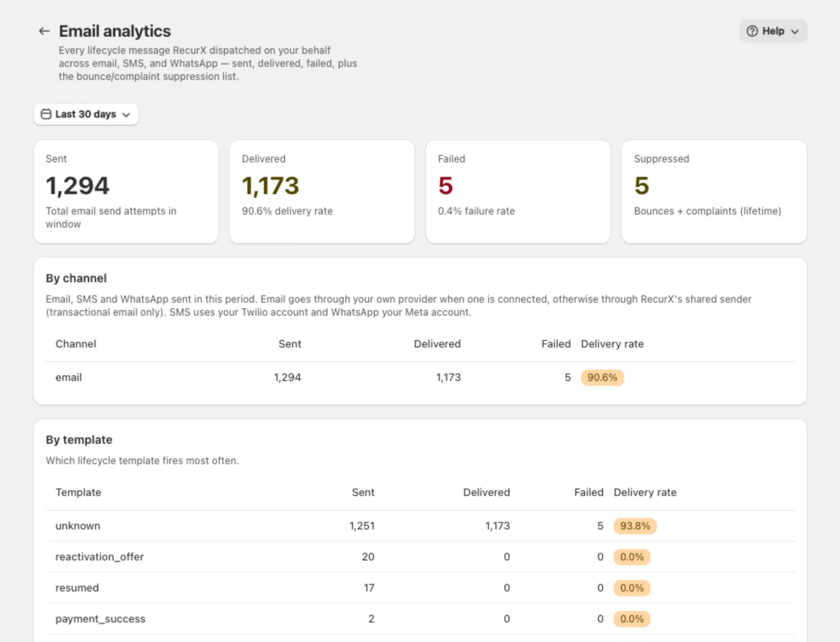Click the 93.8% badge for unknown template
This screenshot has width=840, height=642.
[x=635, y=526]
